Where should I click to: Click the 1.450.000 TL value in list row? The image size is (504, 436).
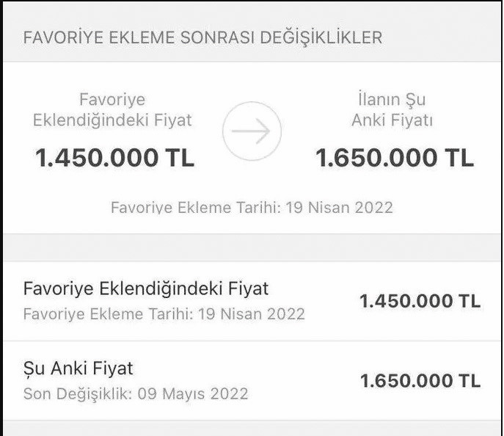(420, 301)
